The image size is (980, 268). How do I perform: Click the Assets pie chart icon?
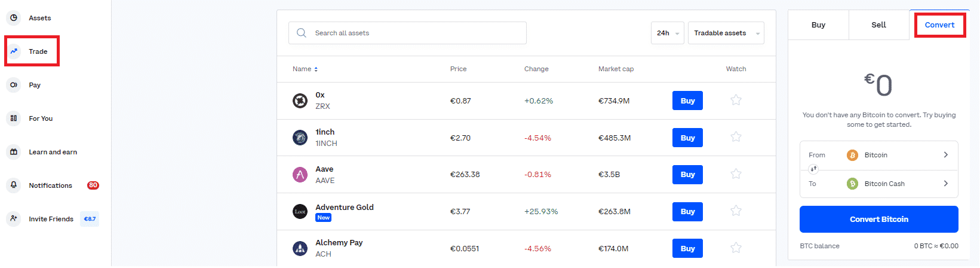pyautogui.click(x=14, y=18)
